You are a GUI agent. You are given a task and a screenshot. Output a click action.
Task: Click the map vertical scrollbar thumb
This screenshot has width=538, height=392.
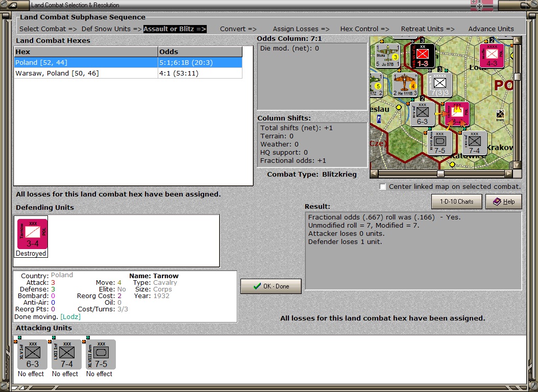pos(518,77)
